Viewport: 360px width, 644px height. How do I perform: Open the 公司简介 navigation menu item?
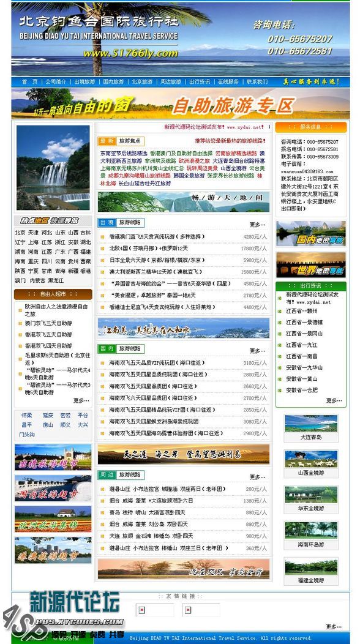coord(56,82)
